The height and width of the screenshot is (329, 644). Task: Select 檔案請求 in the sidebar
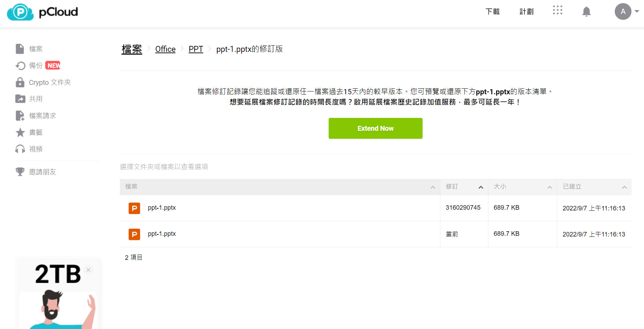pos(42,115)
